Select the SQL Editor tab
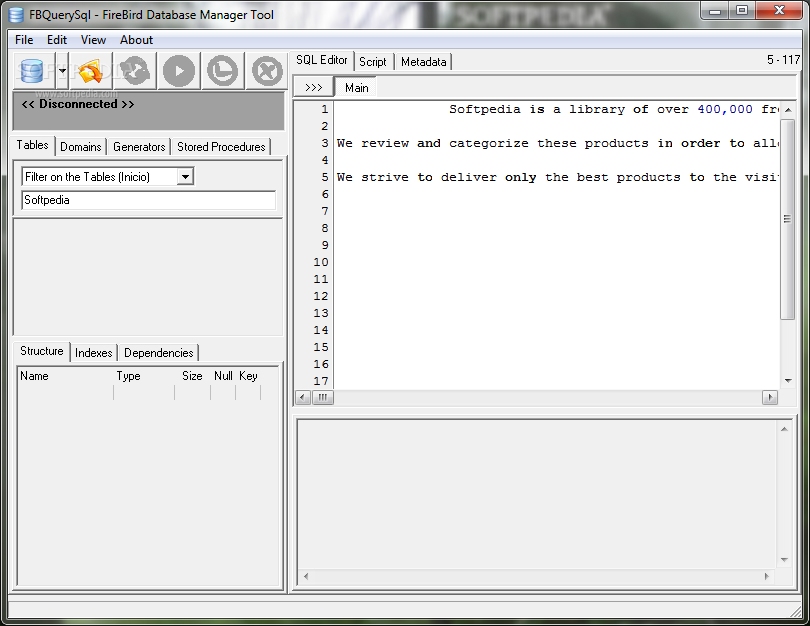 pyautogui.click(x=321, y=60)
